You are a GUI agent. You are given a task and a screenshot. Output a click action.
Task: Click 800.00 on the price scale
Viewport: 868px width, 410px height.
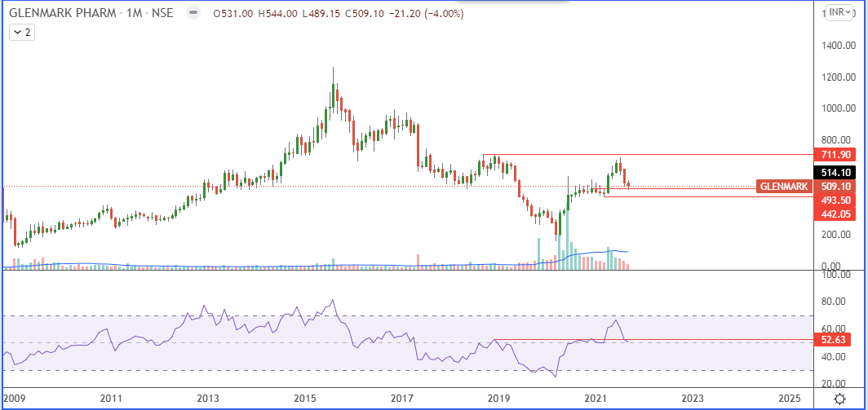[835, 140]
